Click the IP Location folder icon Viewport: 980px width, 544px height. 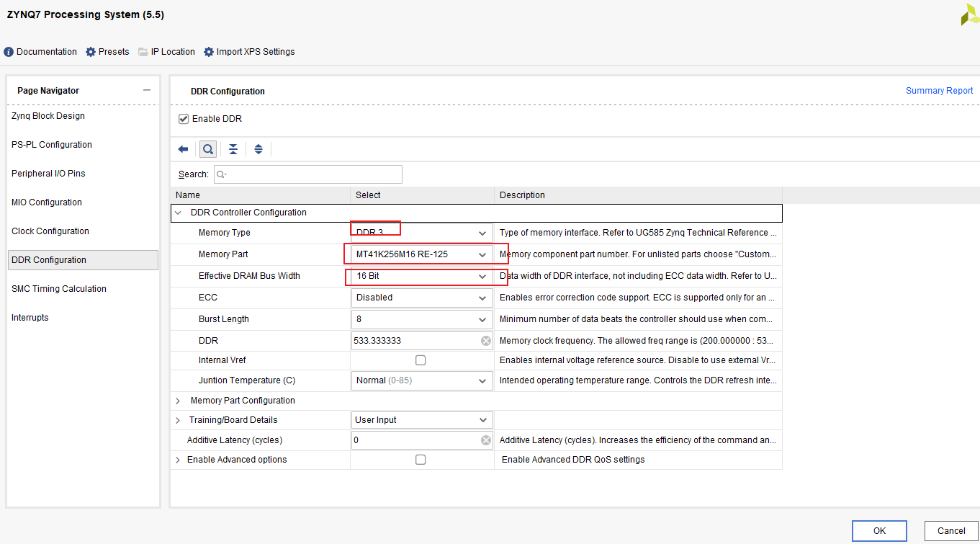tap(143, 52)
